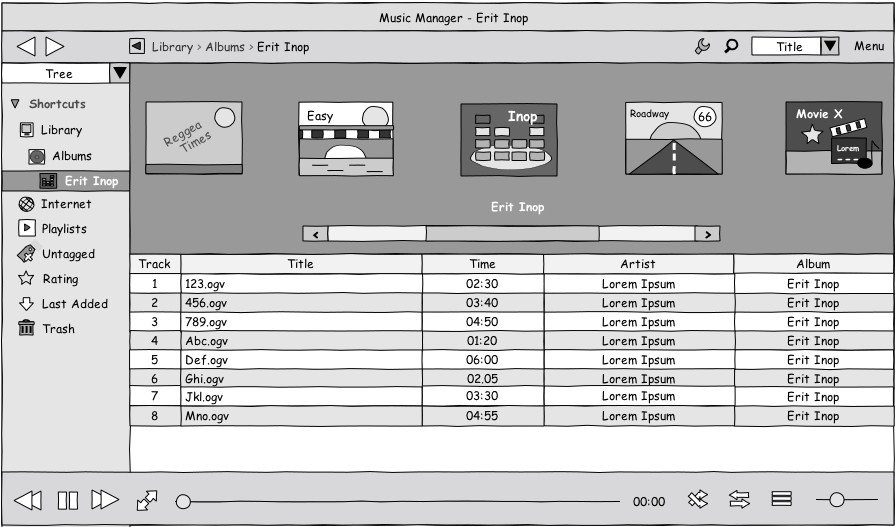
Task: Go forward with the right navigation arrow
Action: coord(54,46)
